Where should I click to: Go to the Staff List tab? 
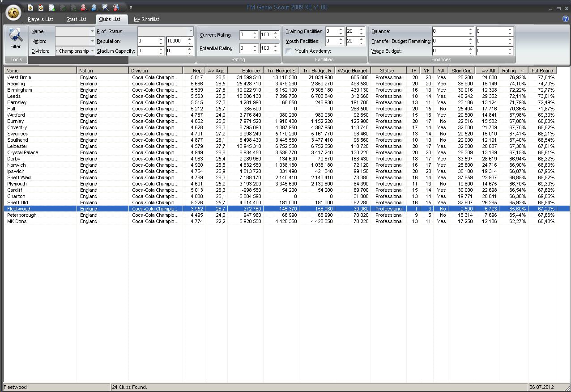coord(76,20)
